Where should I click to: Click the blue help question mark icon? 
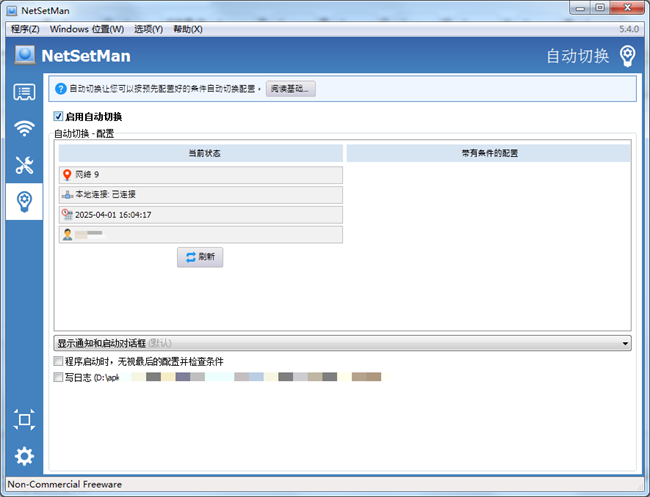tap(61, 89)
